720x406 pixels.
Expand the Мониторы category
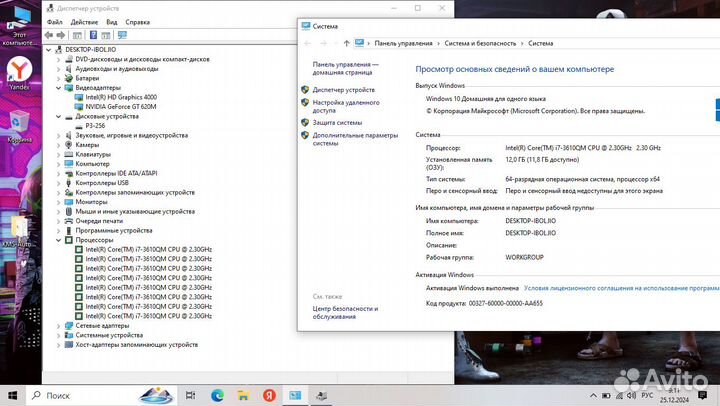coord(58,202)
